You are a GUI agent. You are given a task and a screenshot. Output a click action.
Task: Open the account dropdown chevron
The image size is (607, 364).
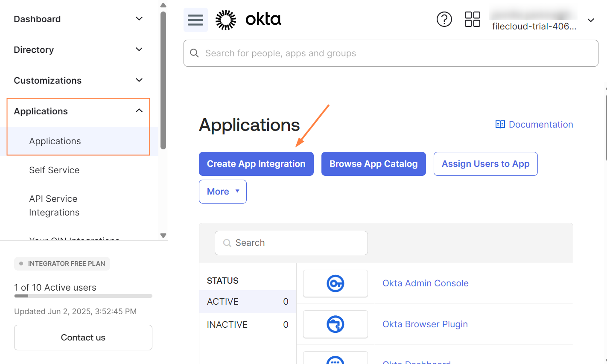point(591,20)
